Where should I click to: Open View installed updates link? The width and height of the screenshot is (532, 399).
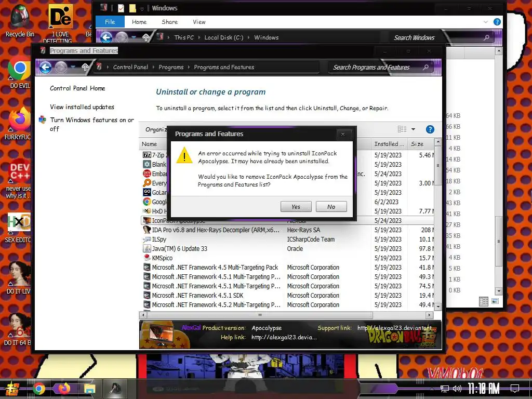(x=82, y=107)
